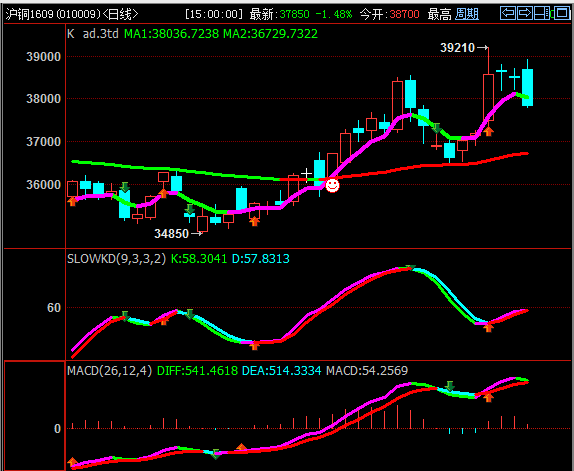Image resolution: width=574 pixels, height=471 pixels.
Task: Select the SLOWKD(9,3,3,2) indicator label
Action: click(x=116, y=259)
